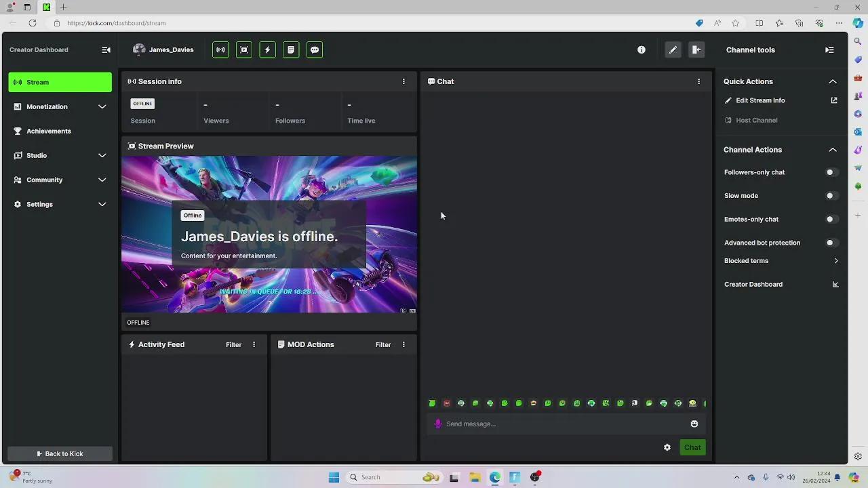Click the Chat bubble toolbar icon
The height and width of the screenshot is (488, 868).
tap(315, 49)
